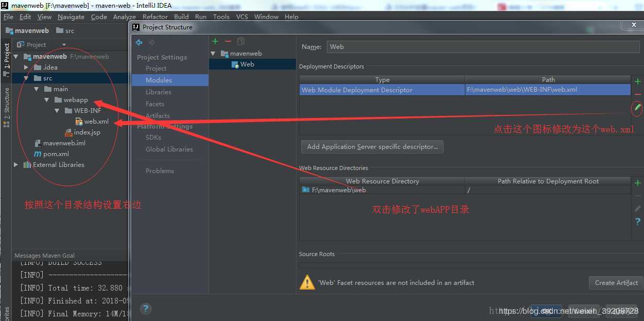Image resolution: width=644 pixels, height=321 pixels.
Task: Collapse the main folder
Action: [36, 89]
